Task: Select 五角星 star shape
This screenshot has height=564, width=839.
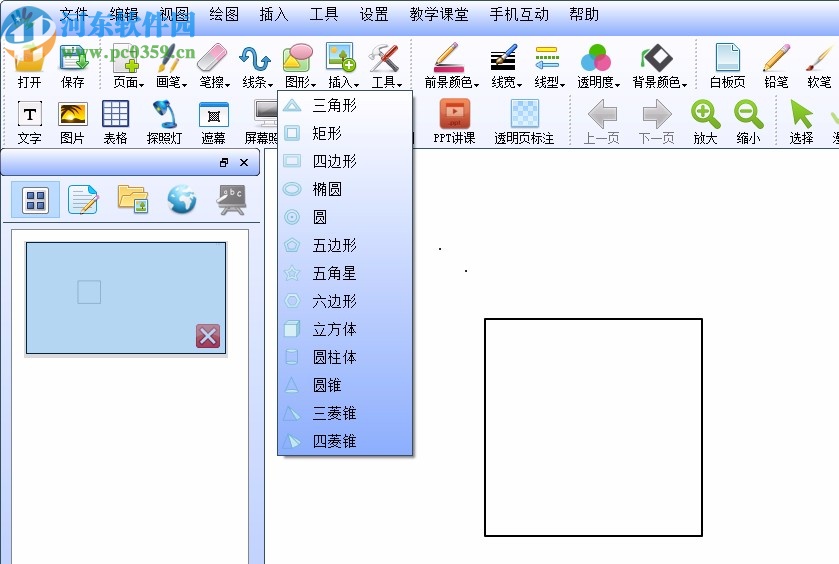Action: pyautogui.click(x=345, y=273)
